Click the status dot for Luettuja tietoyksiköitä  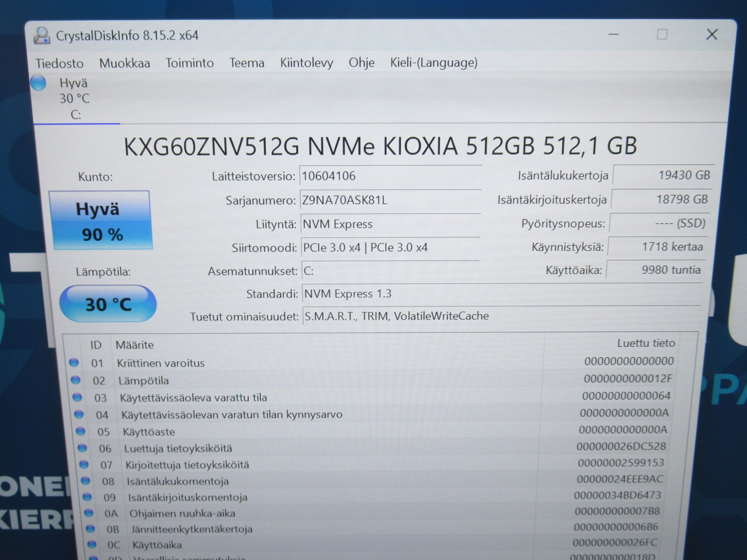[82, 448]
